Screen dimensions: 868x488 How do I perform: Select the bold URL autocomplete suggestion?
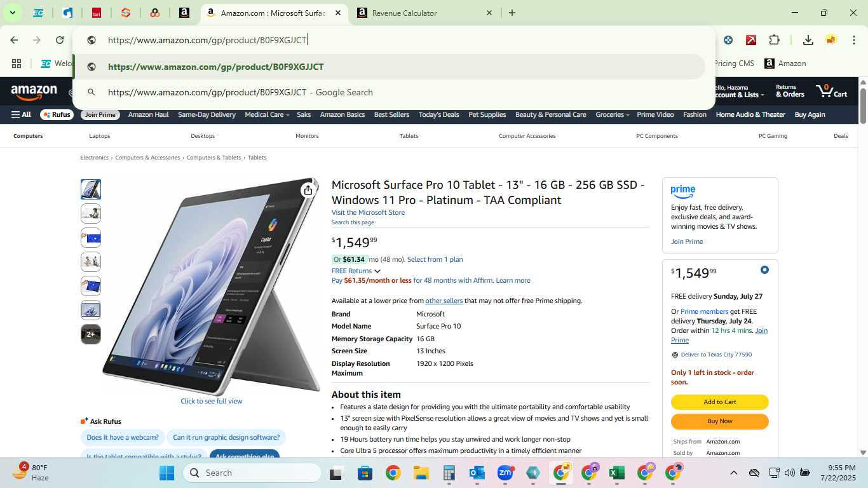pyautogui.click(x=389, y=67)
